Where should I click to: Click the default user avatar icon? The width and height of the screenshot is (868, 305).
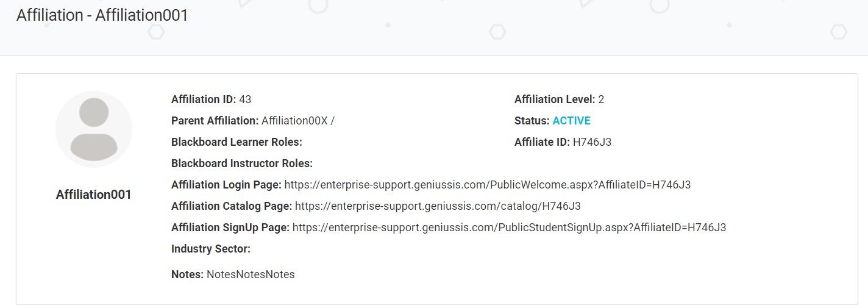click(94, 129)
